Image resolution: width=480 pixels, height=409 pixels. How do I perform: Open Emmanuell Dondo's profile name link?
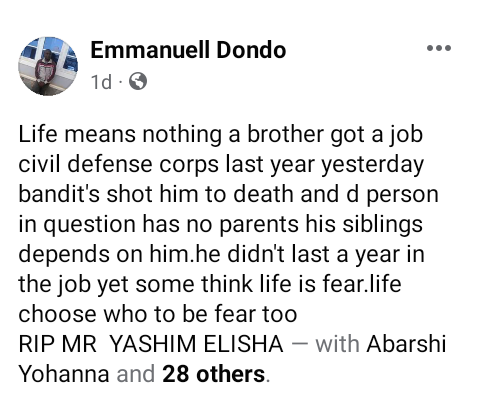(x=188, y=50)
